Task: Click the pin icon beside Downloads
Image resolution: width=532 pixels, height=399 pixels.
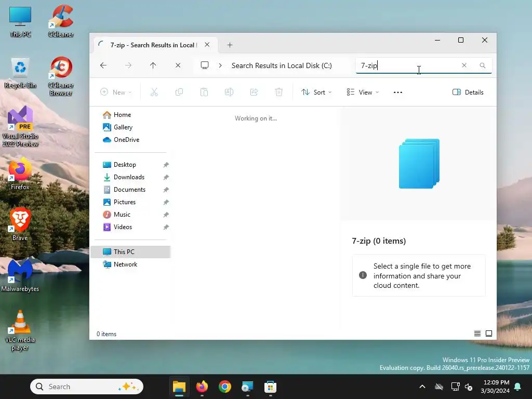Action: click(x=166, y=178)
